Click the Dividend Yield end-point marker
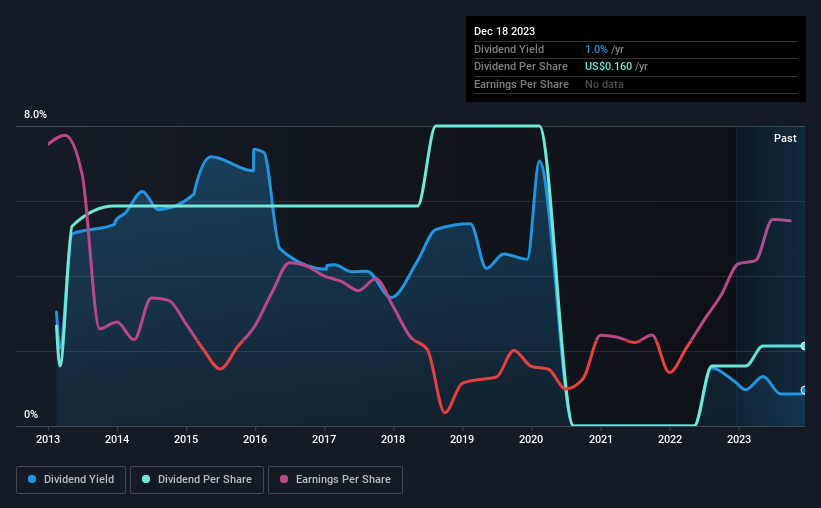Screen dimensions: 821x508 click(x=803, y=390)
